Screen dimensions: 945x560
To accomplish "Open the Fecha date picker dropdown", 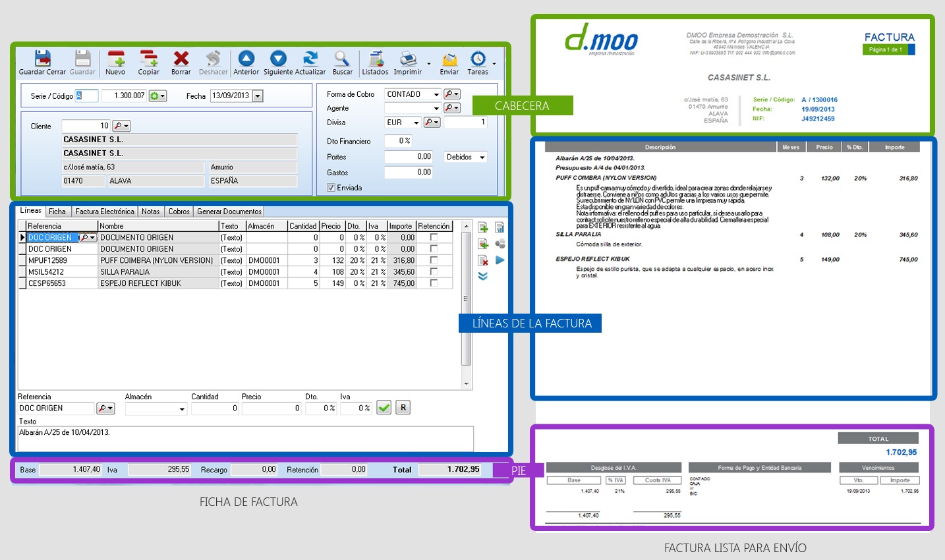I will [x=257, y=96].
